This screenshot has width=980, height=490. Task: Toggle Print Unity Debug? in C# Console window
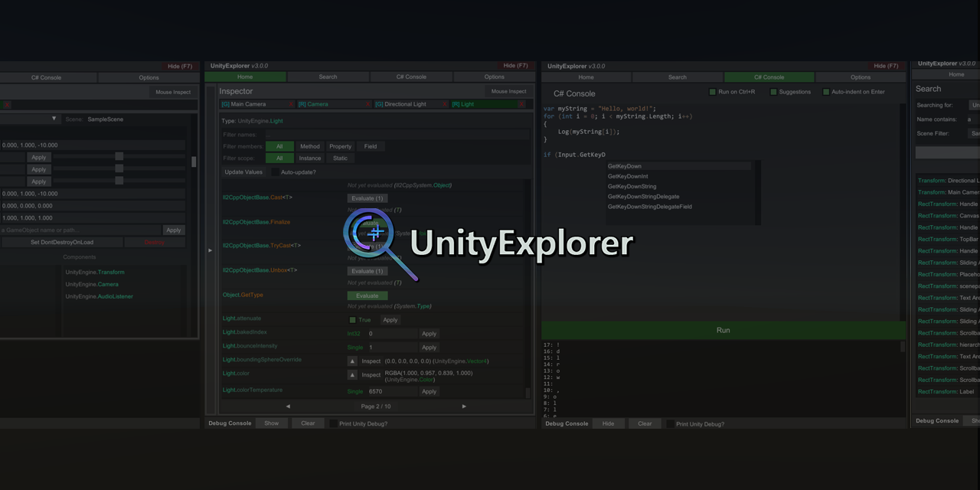(x=671, y=423)
